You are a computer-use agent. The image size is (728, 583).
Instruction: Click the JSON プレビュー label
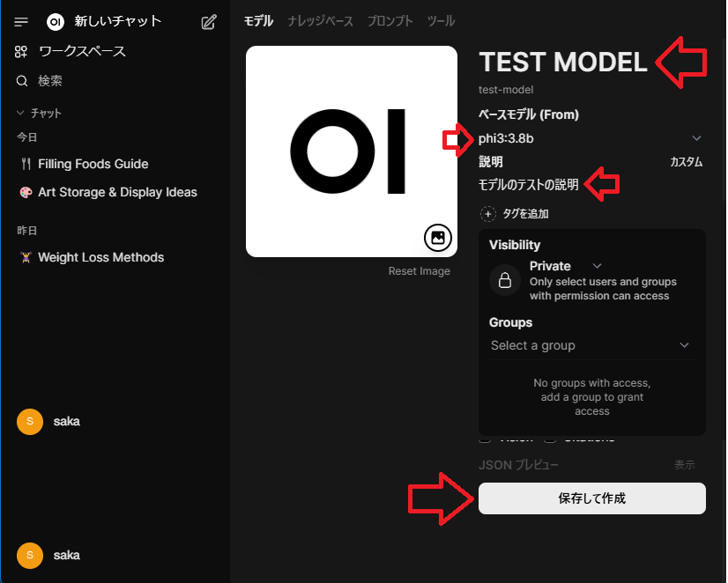[518, 465]
